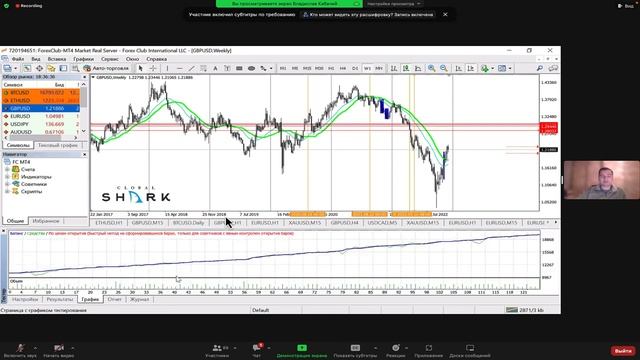Image resolution: width=640 pixels, height=360 pixels.
Task: Select the Text Label tool
Action: 227,68
